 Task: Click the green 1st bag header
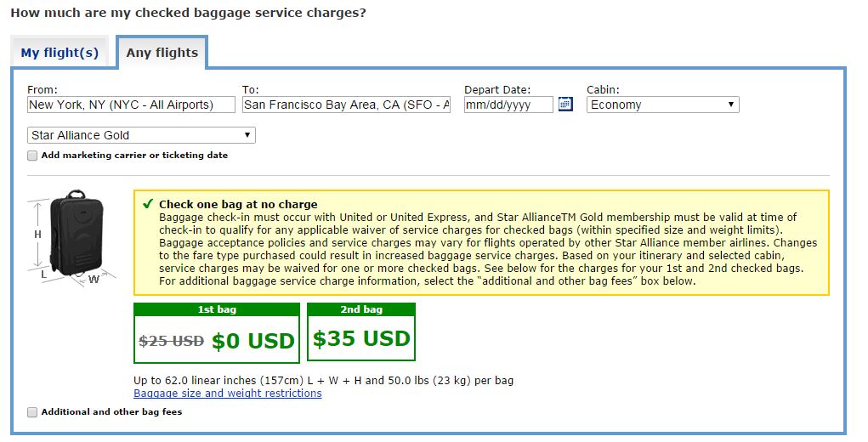tap(217, 310)
